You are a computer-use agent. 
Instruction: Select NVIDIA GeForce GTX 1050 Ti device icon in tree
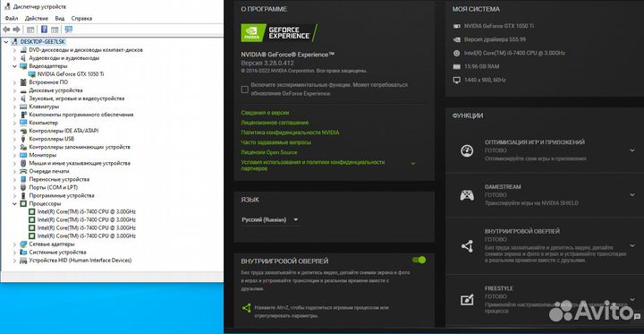tap(31, 74)
